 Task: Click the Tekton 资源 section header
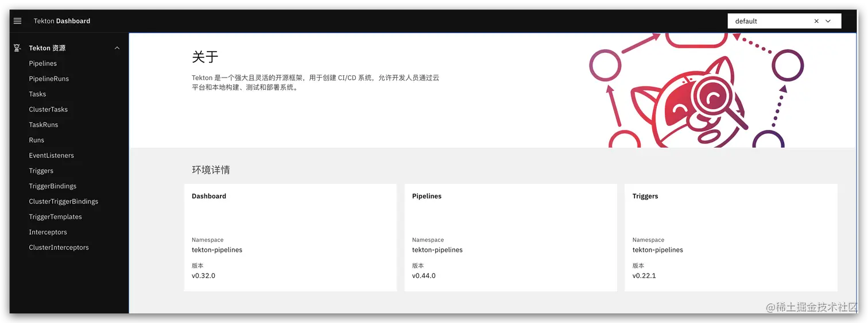tap(69, 48)
